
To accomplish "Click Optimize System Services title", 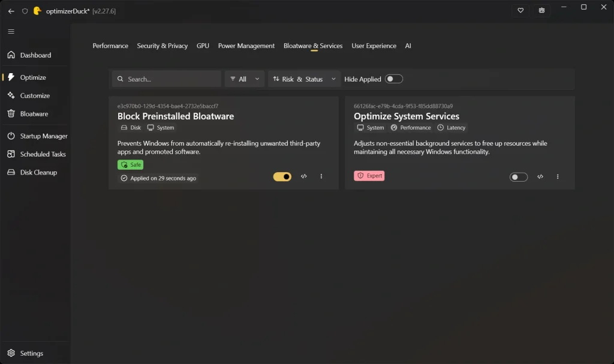I will pyautogui.click(x=407, y=116).
